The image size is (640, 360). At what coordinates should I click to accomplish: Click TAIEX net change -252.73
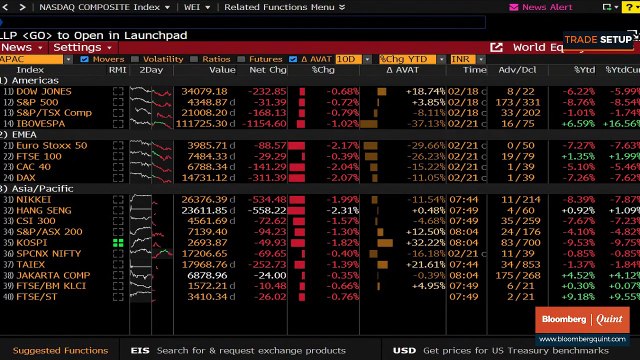[x=268, y=264]
